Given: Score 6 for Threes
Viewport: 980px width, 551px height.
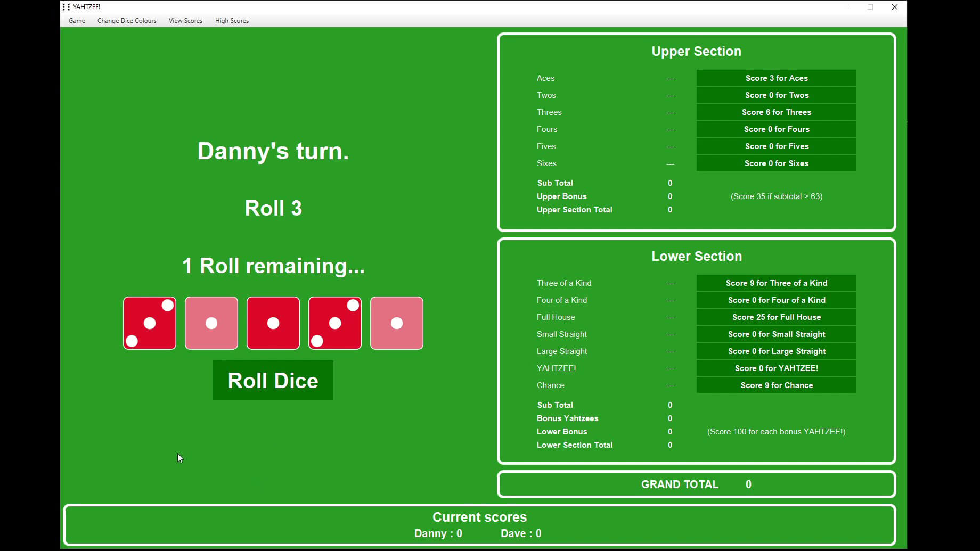Looking at the screenshot, I should (776, 112).
